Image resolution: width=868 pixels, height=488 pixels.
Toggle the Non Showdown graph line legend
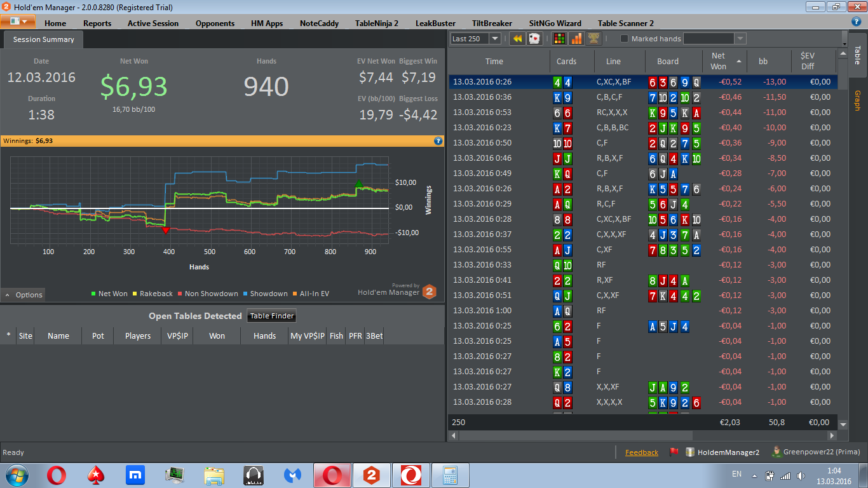(x=207, y=294)
